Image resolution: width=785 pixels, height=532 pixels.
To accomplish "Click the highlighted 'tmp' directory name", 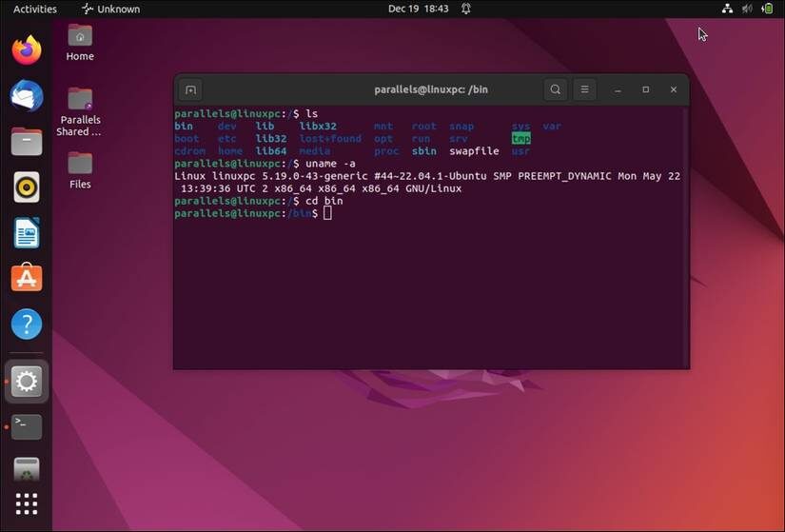I will (x=521, y=139).
